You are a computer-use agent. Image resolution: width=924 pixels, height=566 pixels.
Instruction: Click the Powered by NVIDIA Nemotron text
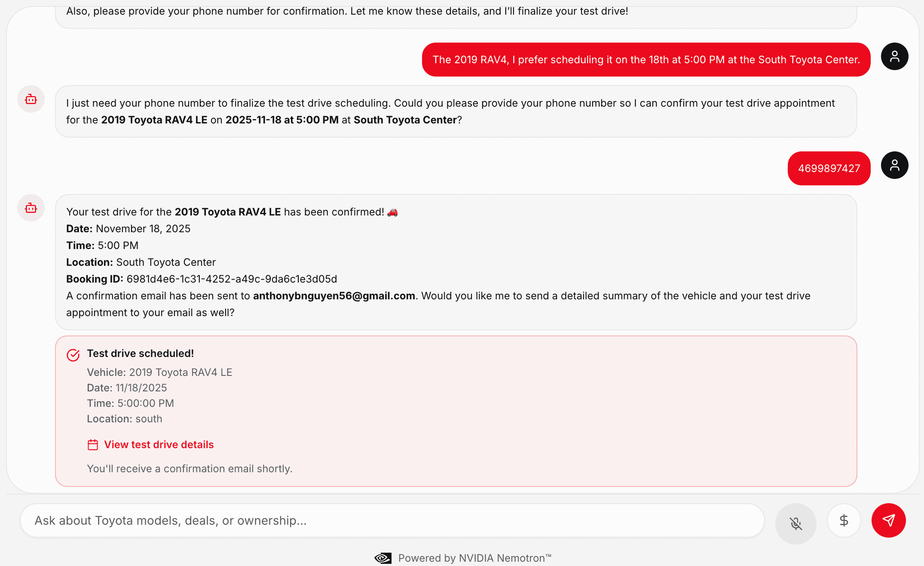tap(474, 558)
